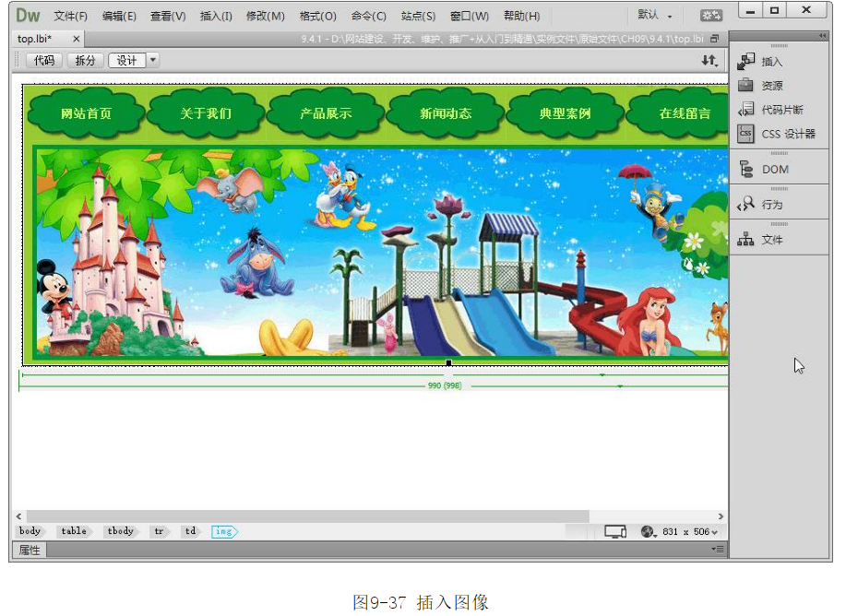Click the device preview icon in status bar
The image size is (846, 616).
pyautogui.click(x=615, y=532)
